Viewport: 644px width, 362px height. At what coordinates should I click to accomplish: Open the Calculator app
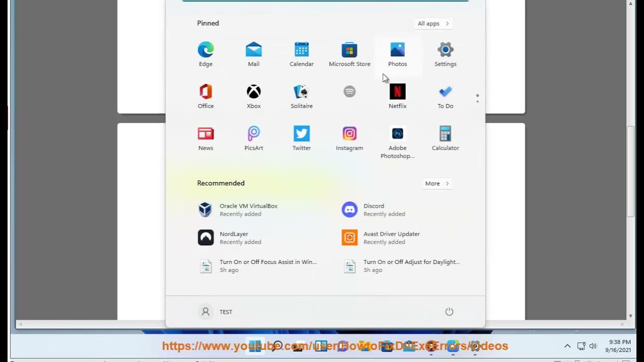click(445, 139)
